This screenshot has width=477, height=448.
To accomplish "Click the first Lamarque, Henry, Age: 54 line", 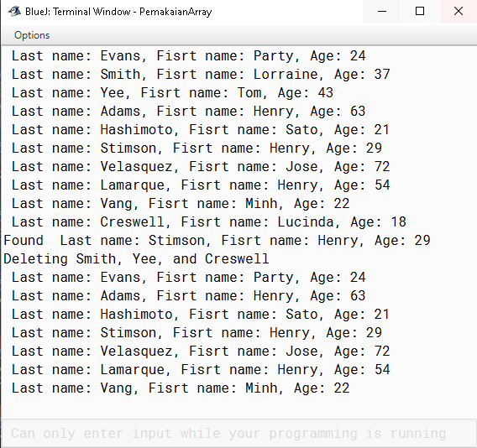I will click(201, 185).
